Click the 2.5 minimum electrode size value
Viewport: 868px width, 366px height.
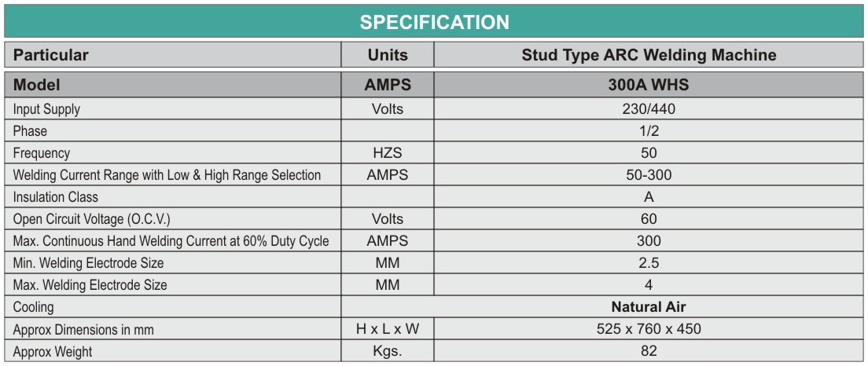coord(649,263)
